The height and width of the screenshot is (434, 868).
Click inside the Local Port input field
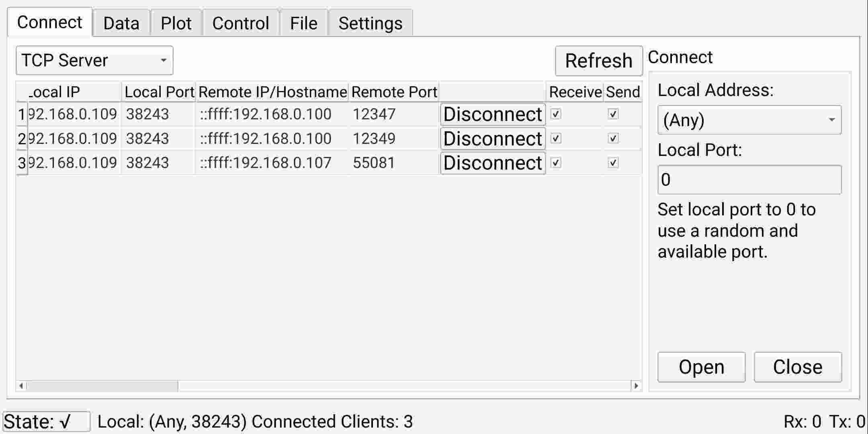point(749,180)
